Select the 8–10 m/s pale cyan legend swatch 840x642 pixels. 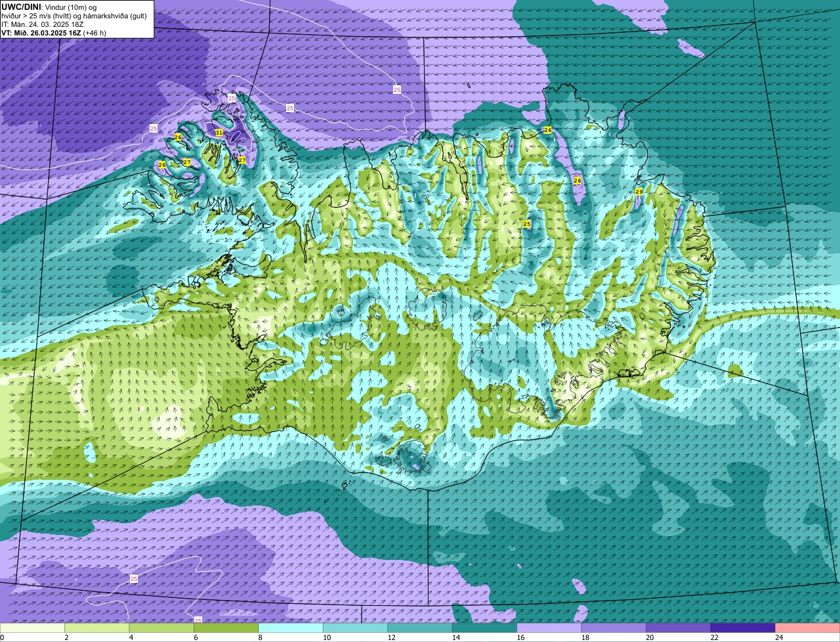[x=291, y=628]
